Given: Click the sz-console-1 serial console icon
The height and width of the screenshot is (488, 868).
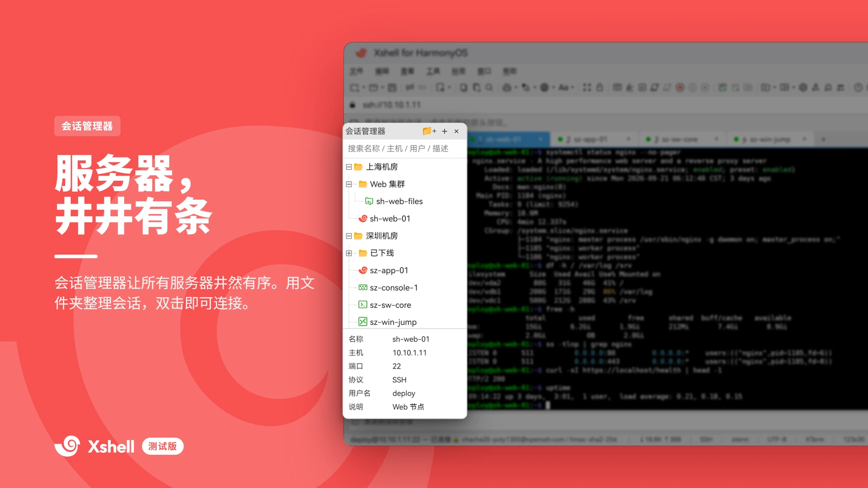Looking at the screenshot, I should pyautogui.click(x=363, y=287).
